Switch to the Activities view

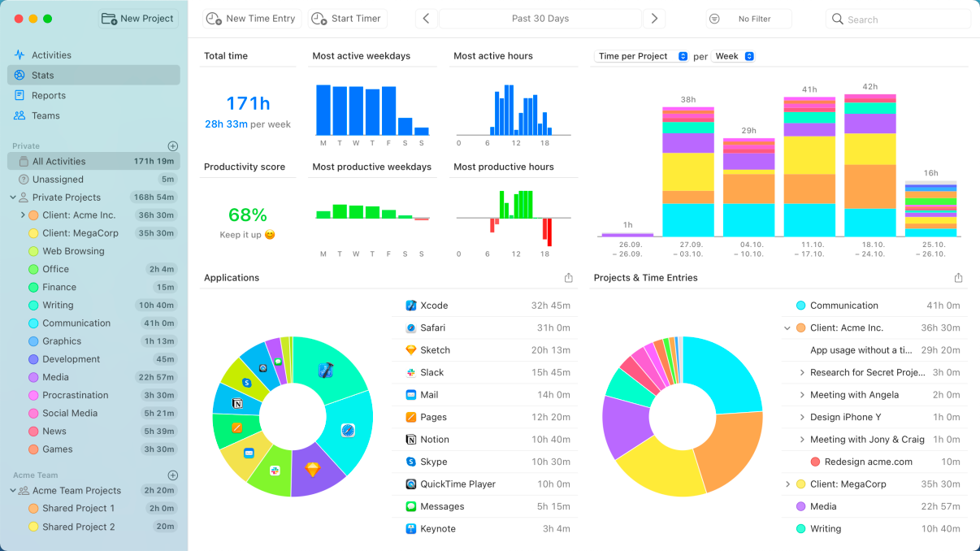(x=51, y=55)
